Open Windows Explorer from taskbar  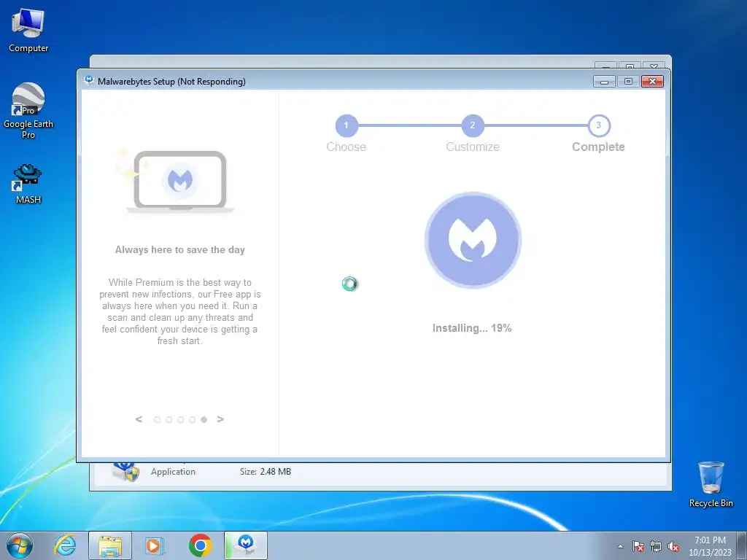(x=110, y=545)
